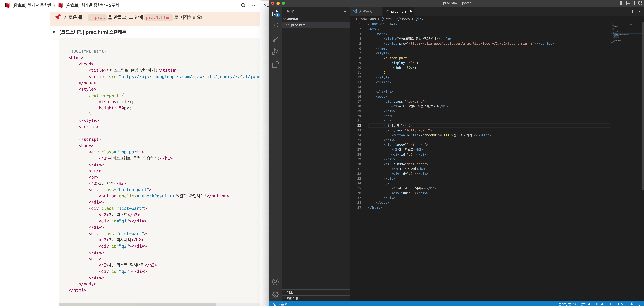Toggle the secondary sidebar visibility
644x306 pixels.
coord(634,3)
